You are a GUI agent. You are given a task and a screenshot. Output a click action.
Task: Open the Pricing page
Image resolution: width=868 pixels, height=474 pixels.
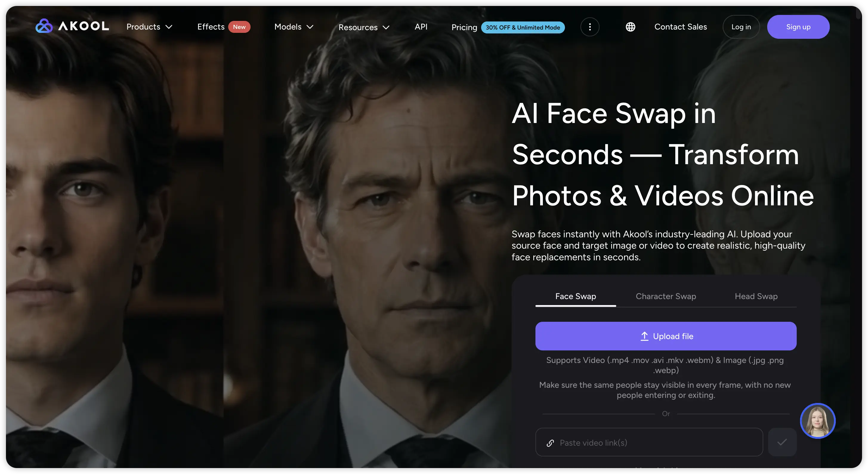tap(464, 27)
